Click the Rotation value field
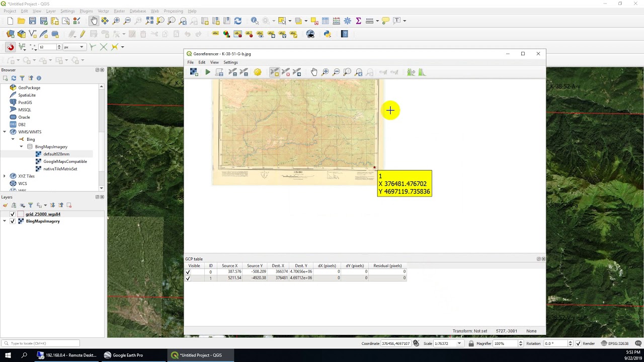 point(556,343)
